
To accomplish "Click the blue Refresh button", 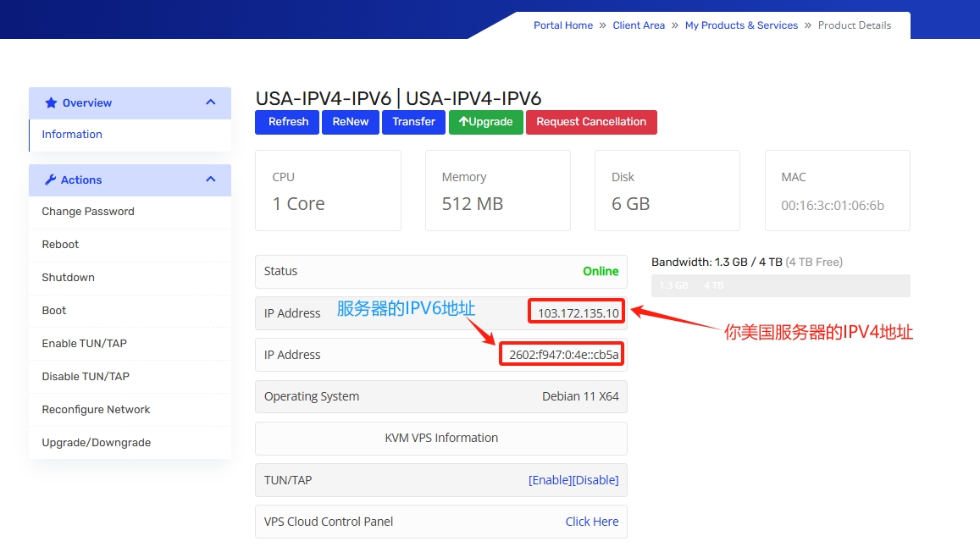I will [x=287, y=122].
